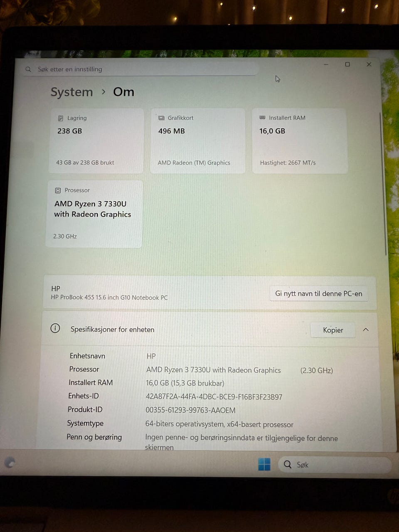
Task: Focus the 'Søk etter en innstilling' search field
Action: point(141,69)
